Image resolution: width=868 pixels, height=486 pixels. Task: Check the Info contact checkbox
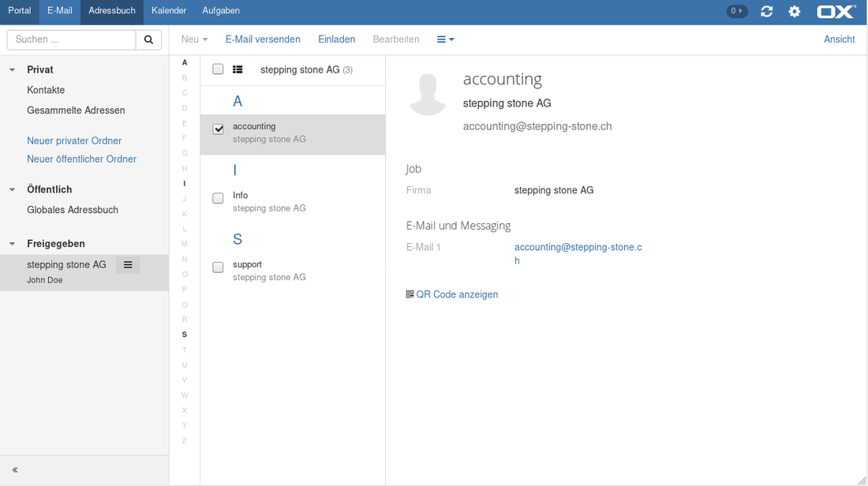tap(219, 198)
